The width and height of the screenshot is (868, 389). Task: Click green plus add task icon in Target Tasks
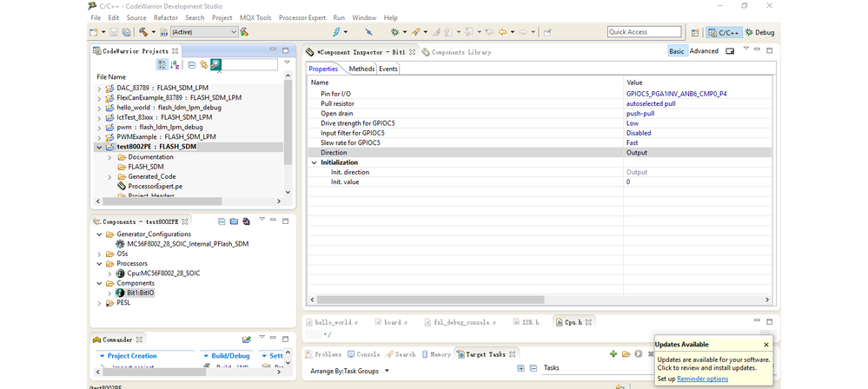(613, 353)
